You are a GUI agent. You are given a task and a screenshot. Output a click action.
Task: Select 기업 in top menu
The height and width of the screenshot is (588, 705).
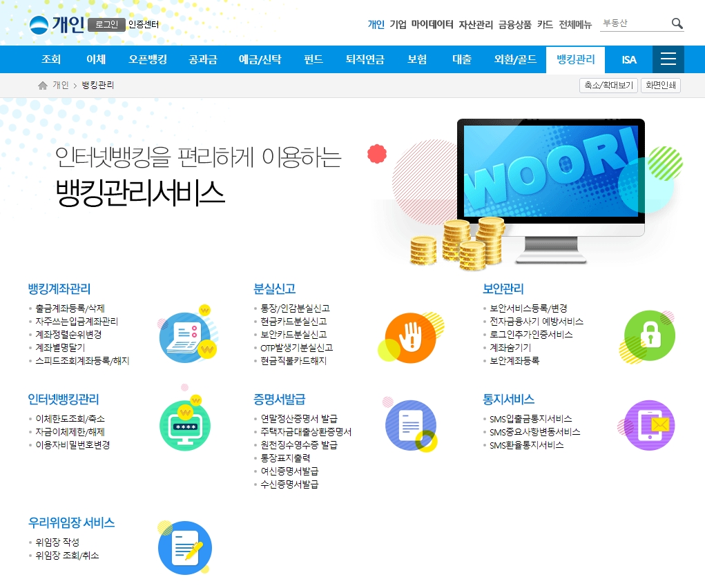pos(398,24)
